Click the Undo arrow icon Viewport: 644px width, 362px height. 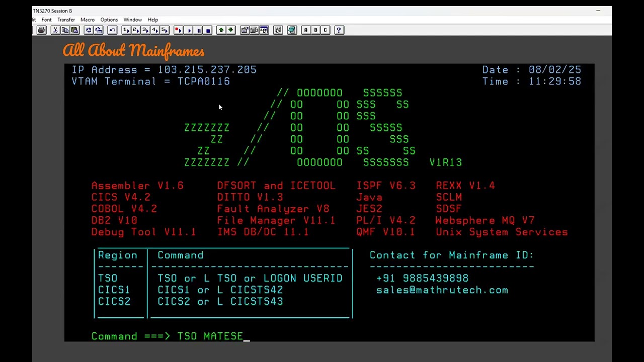[x=113, y=30]
